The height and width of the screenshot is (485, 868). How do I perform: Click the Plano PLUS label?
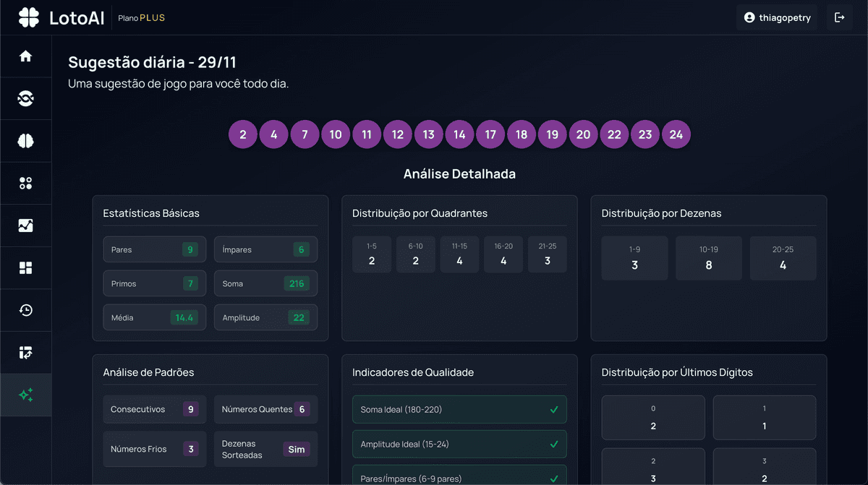pyautogui.click(x=141, y=18)
